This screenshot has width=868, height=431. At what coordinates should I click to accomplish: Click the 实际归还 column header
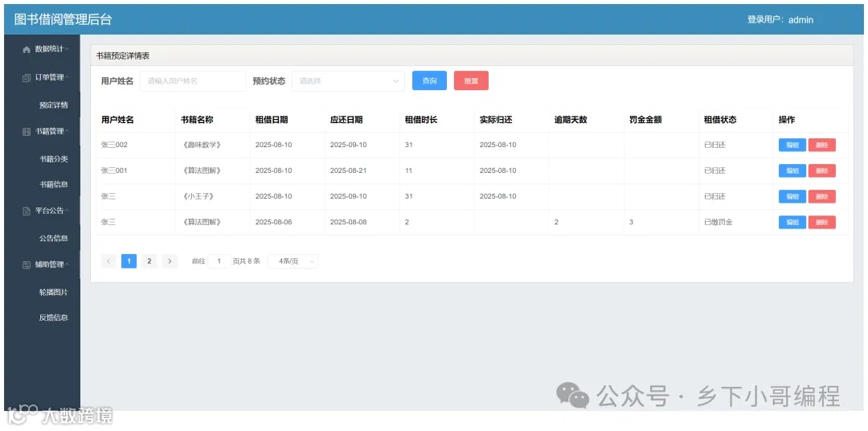coord(496,120)
